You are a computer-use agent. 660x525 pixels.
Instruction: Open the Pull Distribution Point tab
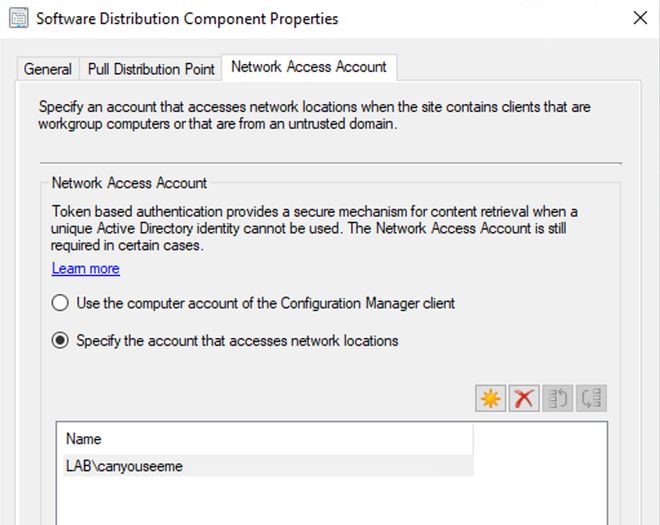tap(151, 69)
